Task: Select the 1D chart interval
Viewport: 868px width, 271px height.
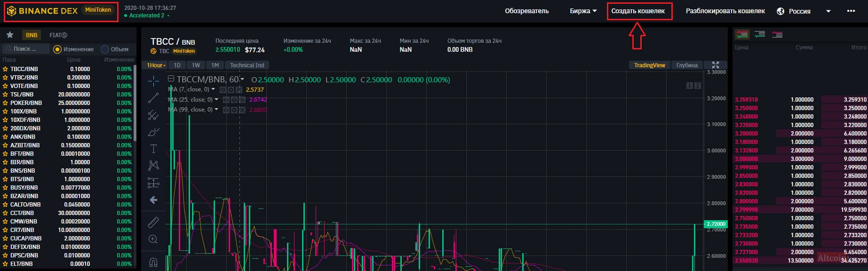Action: tap(177, 65)
